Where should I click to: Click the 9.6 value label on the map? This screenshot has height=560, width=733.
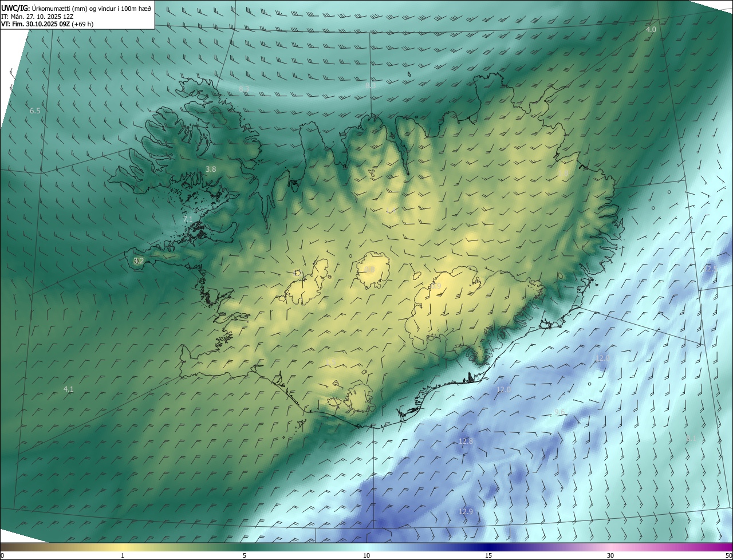click(x=560, y=412)
